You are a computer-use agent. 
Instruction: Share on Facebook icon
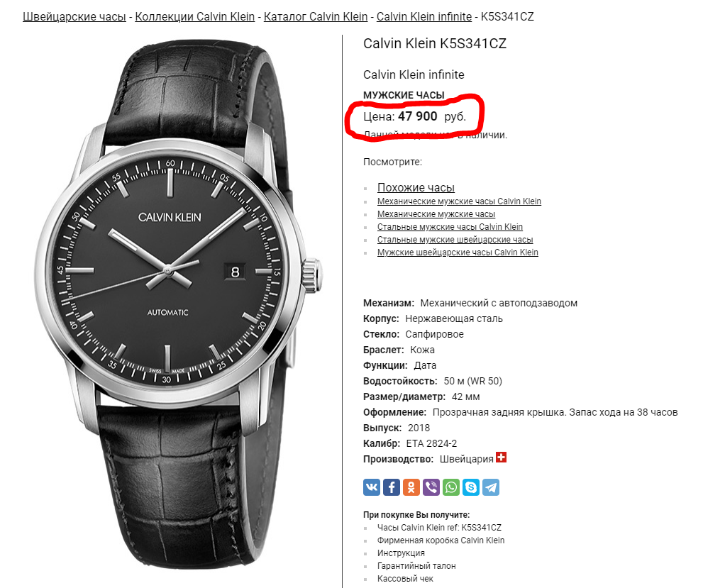coord(392,487)
